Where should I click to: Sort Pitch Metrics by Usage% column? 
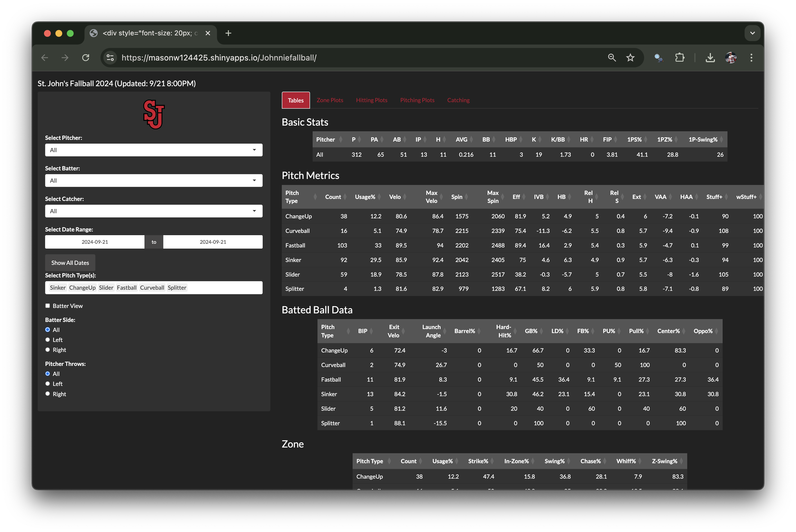point(368,197)
